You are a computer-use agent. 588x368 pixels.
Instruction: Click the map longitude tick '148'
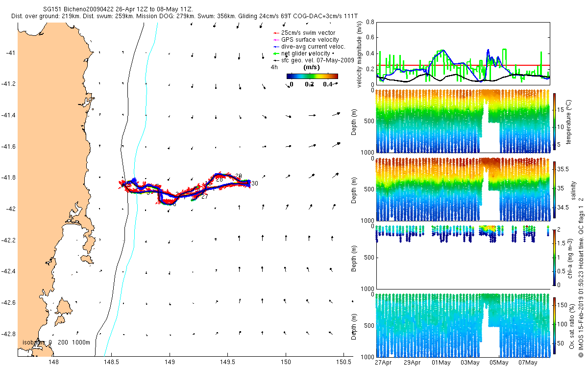point(54,363)
